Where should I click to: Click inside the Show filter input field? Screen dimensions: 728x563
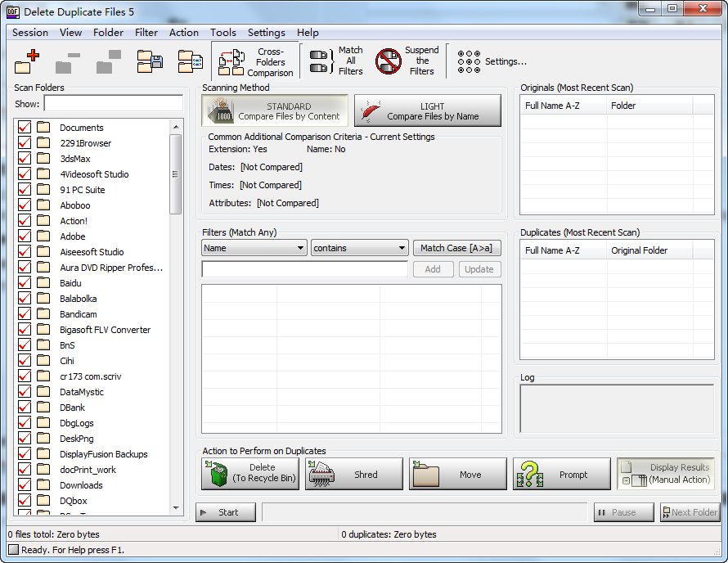click(113, 104)
